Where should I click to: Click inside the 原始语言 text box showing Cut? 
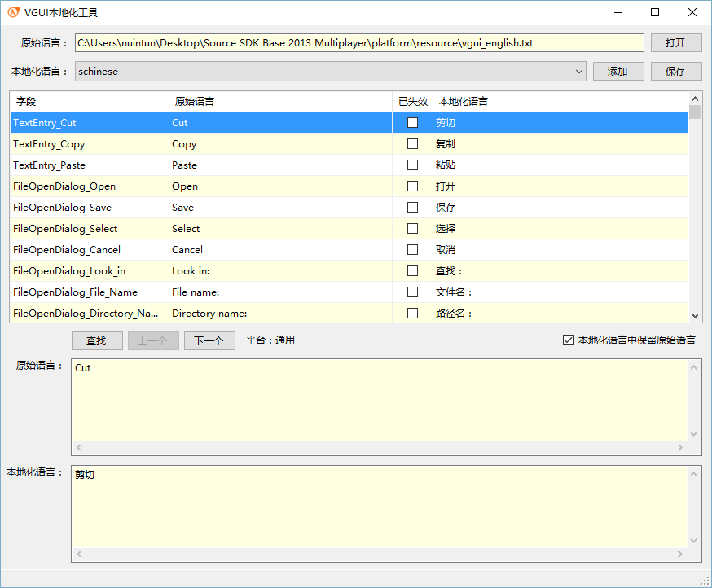(380, 401)
